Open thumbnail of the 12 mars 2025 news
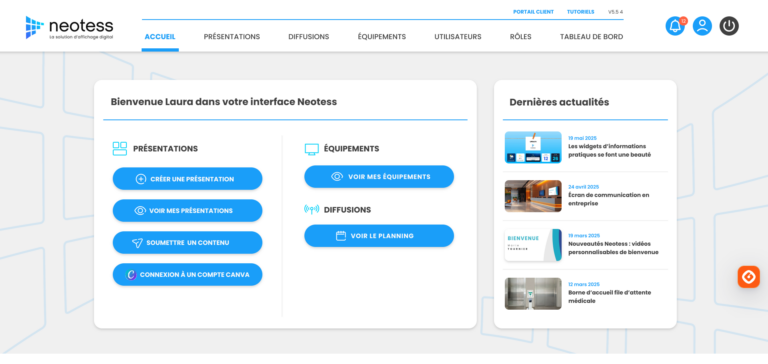Image resolution: width=768 pixels, height=364 pixels. [533, 294]
